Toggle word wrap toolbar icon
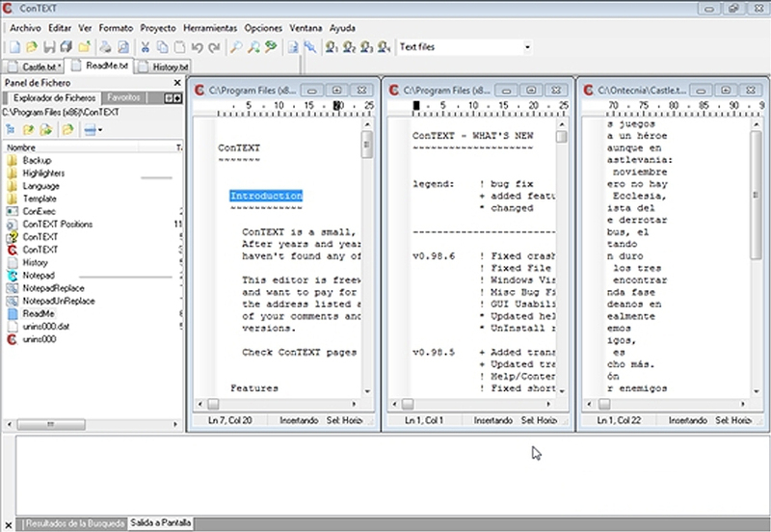The image size is (771, 532). [293, 47]
